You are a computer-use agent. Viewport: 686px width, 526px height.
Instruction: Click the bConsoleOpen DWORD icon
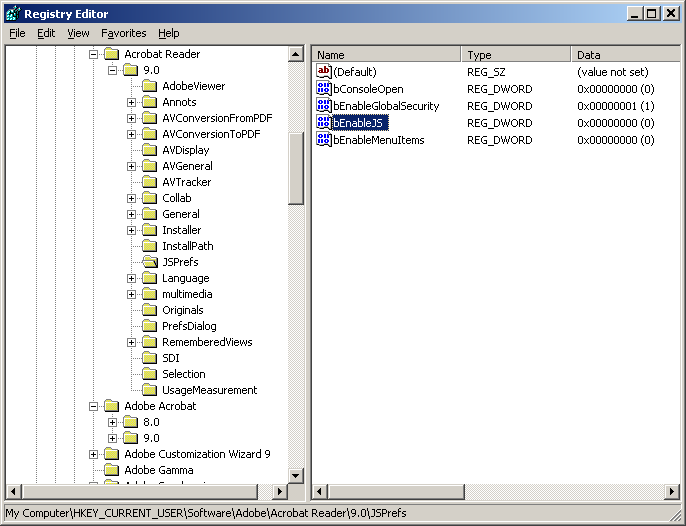[x=324, y=88]
